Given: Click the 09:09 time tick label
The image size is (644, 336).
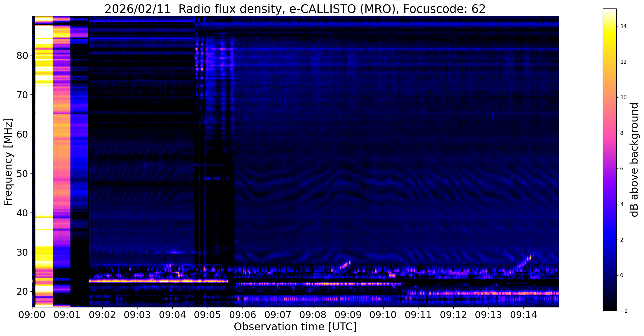Looking at the screenshot, I should [348, 314].
